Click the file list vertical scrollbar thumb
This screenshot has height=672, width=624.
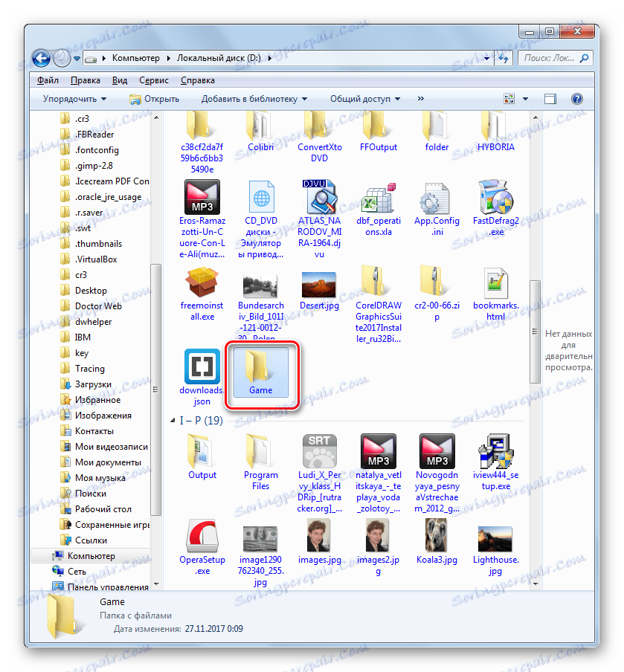coord(535,332)
